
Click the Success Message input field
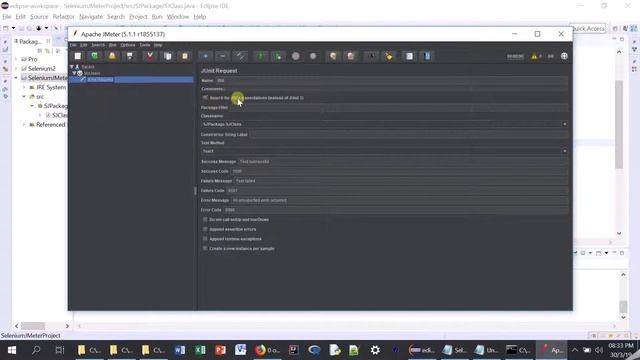[x=403, y=162]
